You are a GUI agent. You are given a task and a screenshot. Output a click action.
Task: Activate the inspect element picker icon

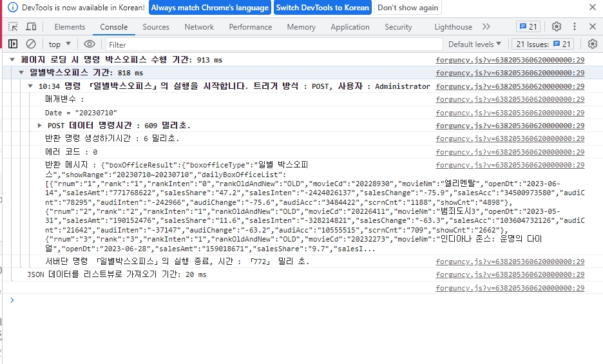click(14, 27)
